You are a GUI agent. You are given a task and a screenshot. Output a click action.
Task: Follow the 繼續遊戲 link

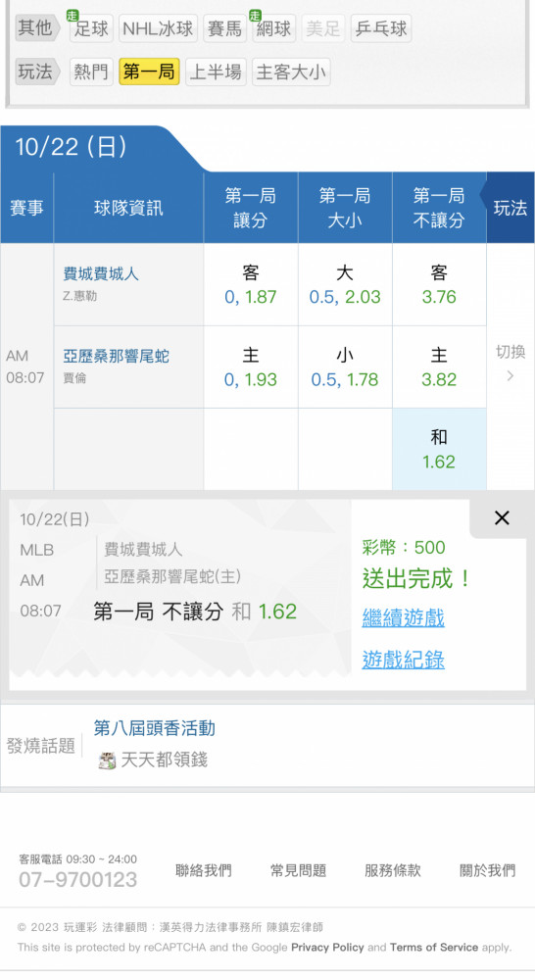pyautogui.click(x=403, y=618)
